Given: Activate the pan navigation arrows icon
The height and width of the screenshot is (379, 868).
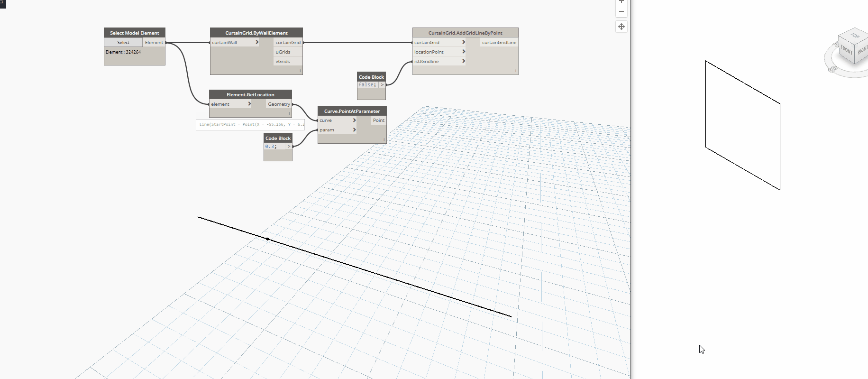Looking at the screenshot, I should [x=621, y=27].
